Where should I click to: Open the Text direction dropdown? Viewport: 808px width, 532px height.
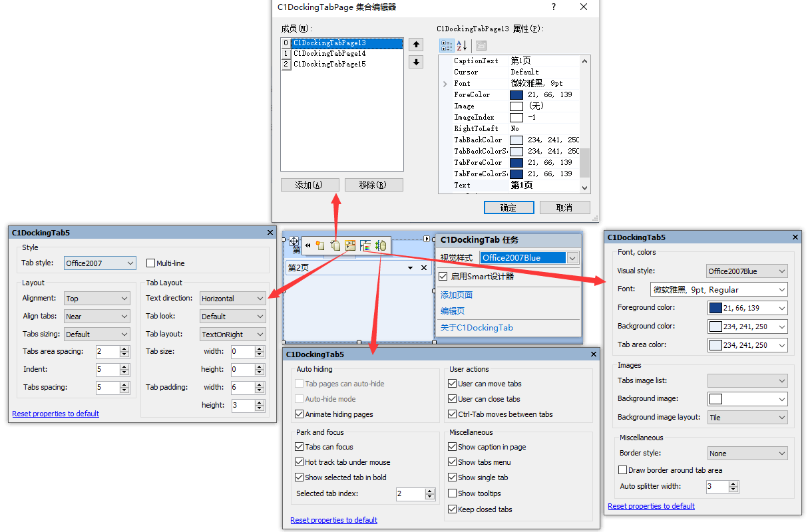pyautogui.click(x=233, y=299)
